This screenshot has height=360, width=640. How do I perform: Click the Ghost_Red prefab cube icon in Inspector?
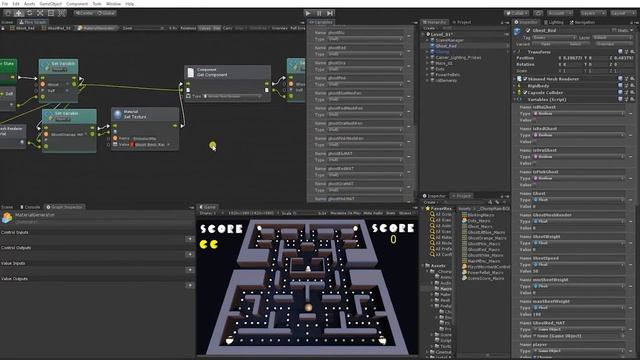click(518, 31)
